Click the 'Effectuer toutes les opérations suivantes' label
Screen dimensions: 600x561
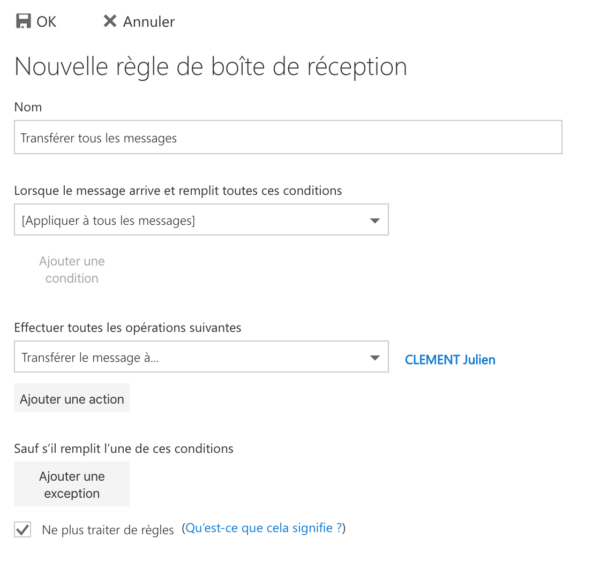pos(128,328)
